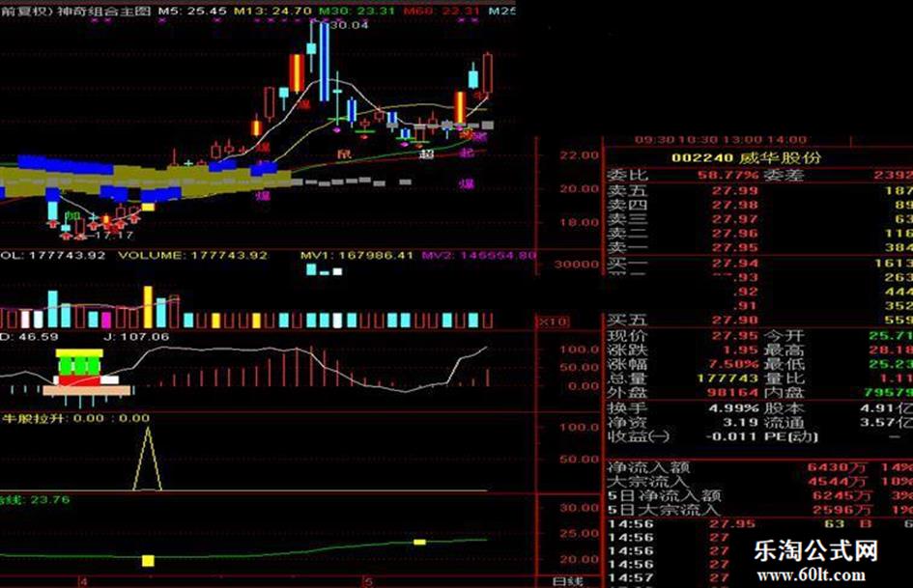Click the 收益(一) -0.011 value
913x588 pixels.
732,436
